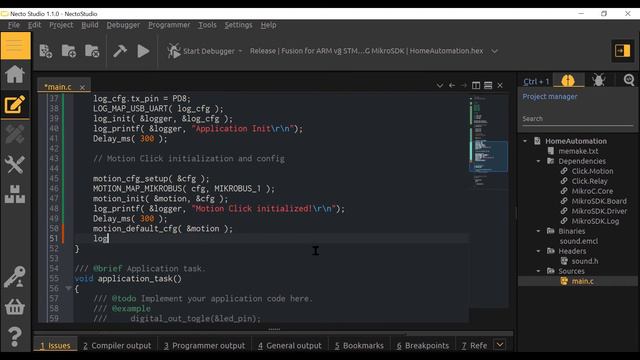Select the main.c editor tab
This screenshot has width=640, height=360.
58,87
